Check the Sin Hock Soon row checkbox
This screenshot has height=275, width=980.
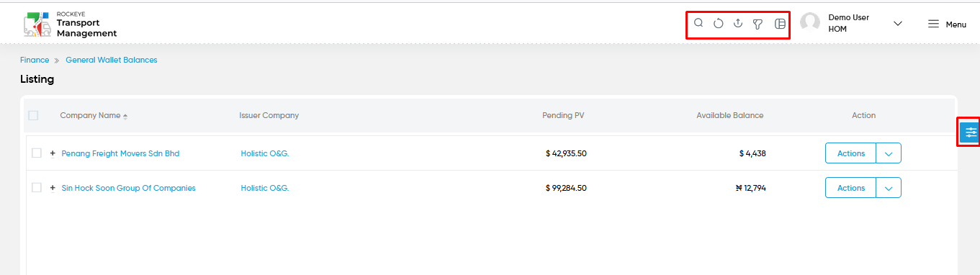pos(37,188)
